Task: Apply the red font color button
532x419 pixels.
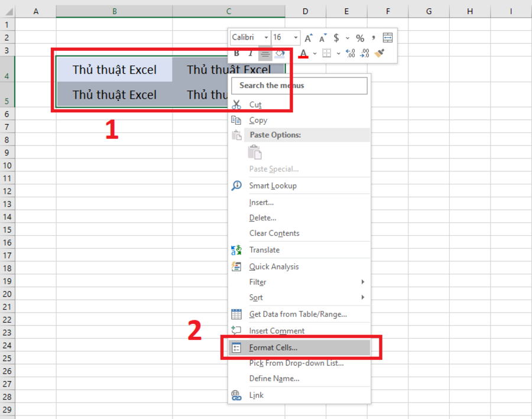Action: click(303, 54)
